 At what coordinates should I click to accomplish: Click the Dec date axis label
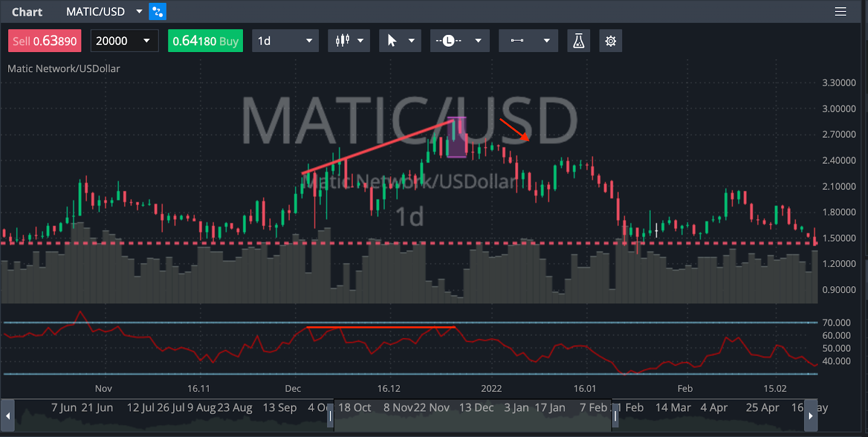coord(293,389)
